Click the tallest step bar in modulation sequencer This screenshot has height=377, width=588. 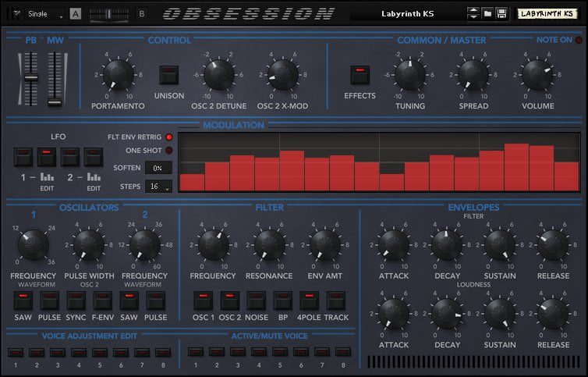click(516, 168)
